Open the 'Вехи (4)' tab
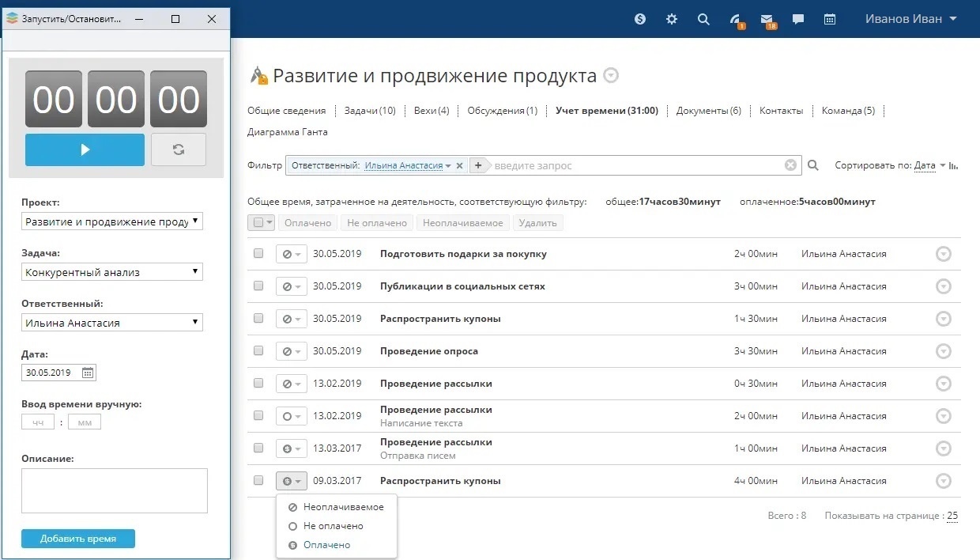 [432, 111]
